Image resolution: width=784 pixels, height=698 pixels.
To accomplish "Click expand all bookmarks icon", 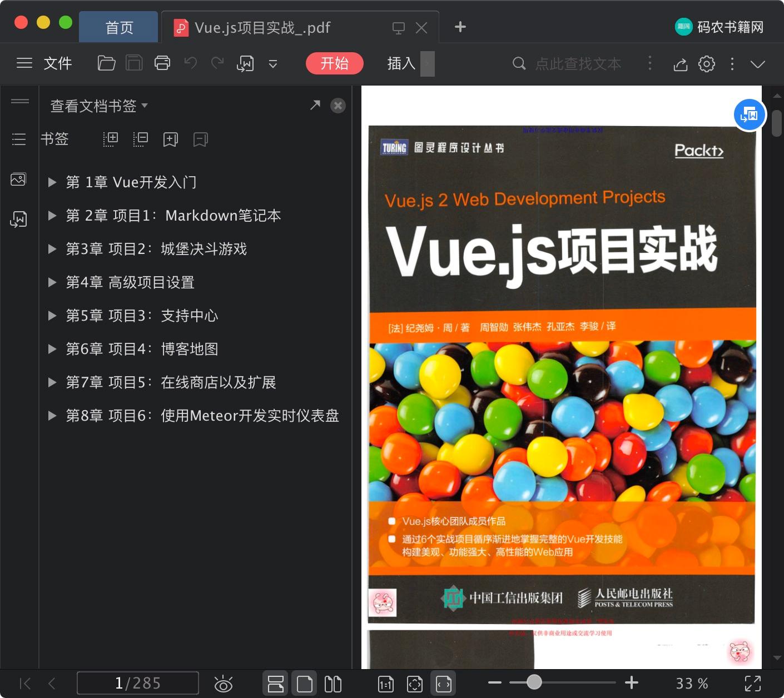I will point(111,139).
